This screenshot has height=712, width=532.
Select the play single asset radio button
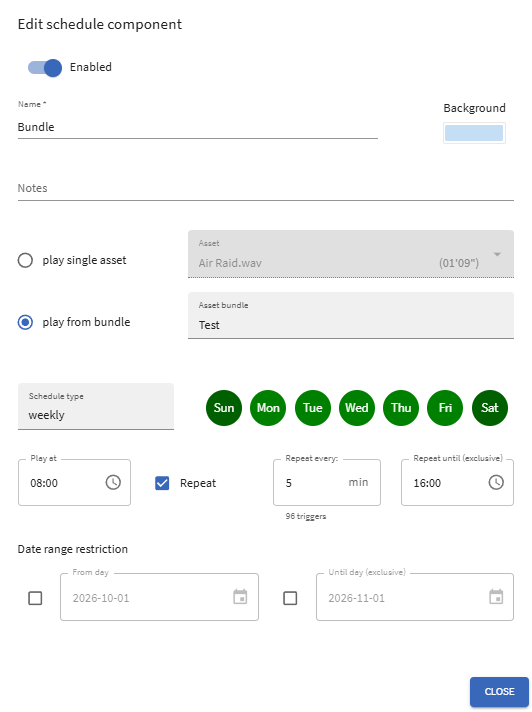pos(25,260)
